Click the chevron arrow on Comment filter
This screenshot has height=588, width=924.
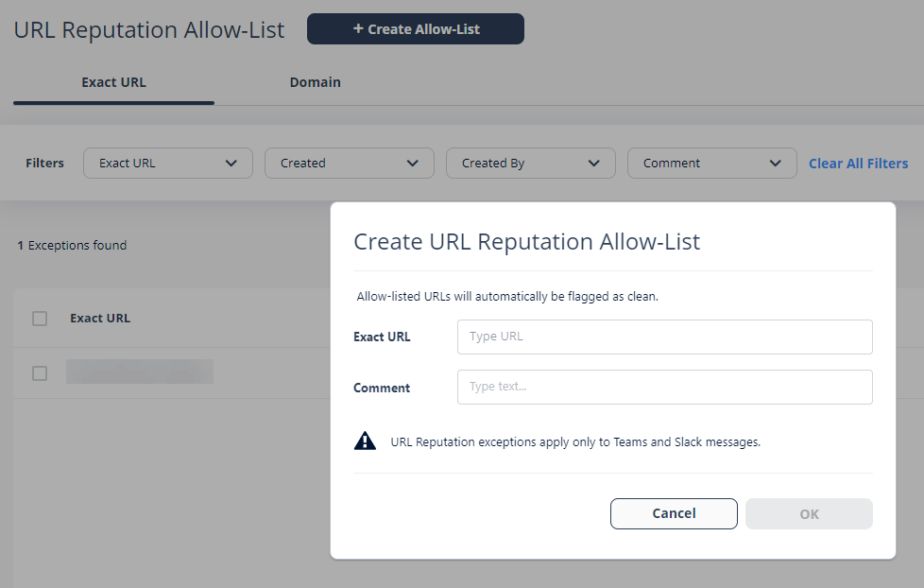[x=776, y=164]
